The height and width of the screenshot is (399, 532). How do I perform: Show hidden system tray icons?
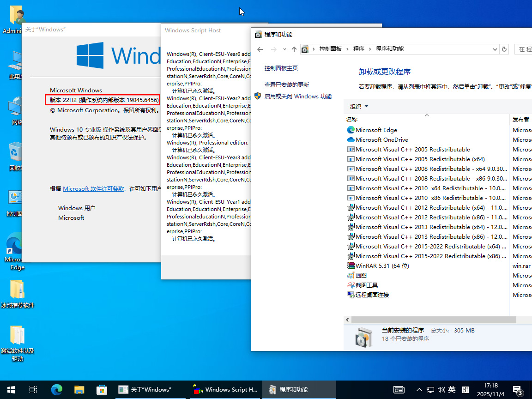pyautogui.click(x=419, y=390)
